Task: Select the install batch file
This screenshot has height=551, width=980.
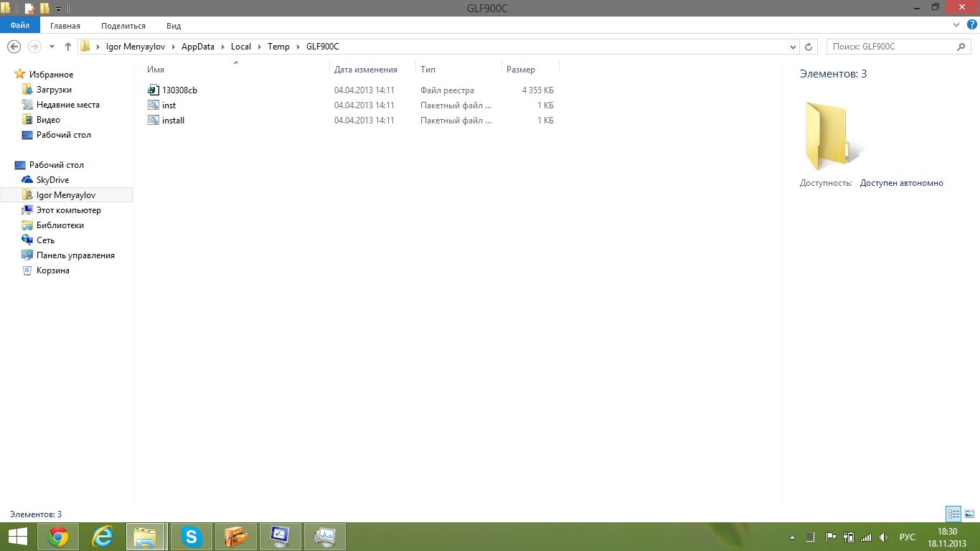Action: [x=173, y=121]
